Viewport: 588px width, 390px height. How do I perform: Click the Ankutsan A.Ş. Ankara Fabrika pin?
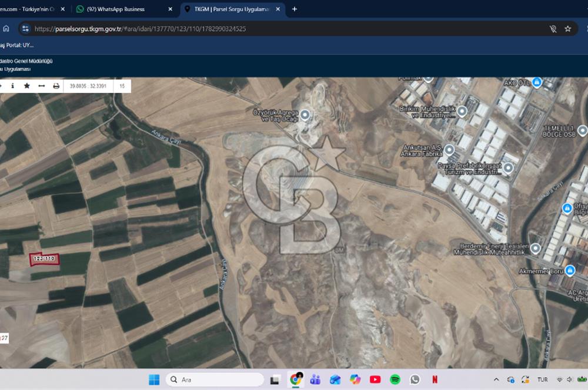pyautogui.click(x=449, y=150)
